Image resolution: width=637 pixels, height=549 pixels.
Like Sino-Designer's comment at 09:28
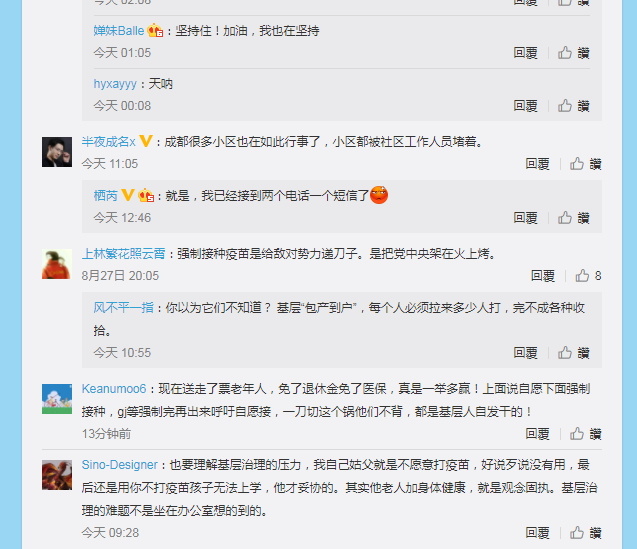[585, 532]
